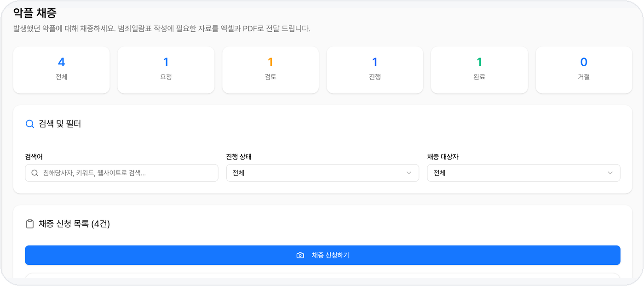Click clipboard icon beside 채증 신청 목록
The image size is (644, 286).
[30, 224]
